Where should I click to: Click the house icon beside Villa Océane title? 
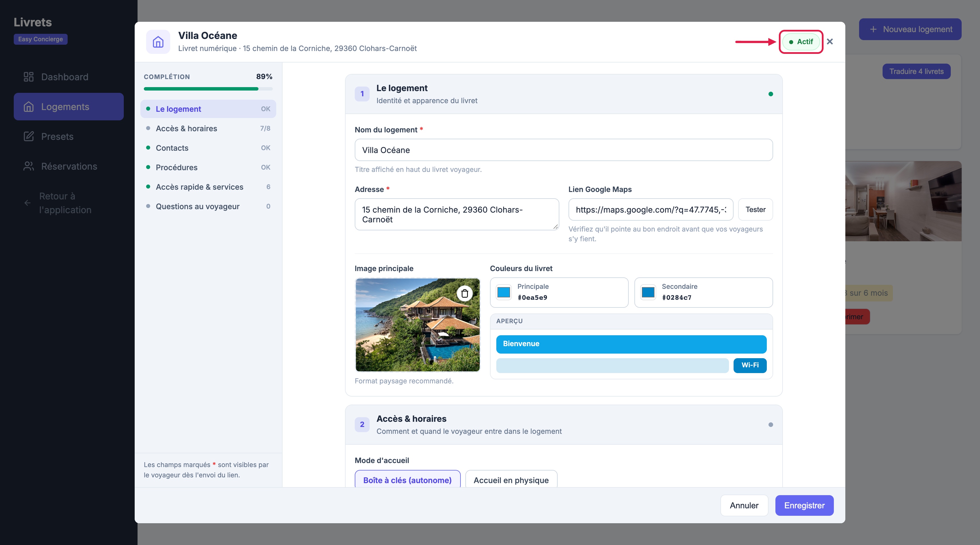(x=158, y=42)
